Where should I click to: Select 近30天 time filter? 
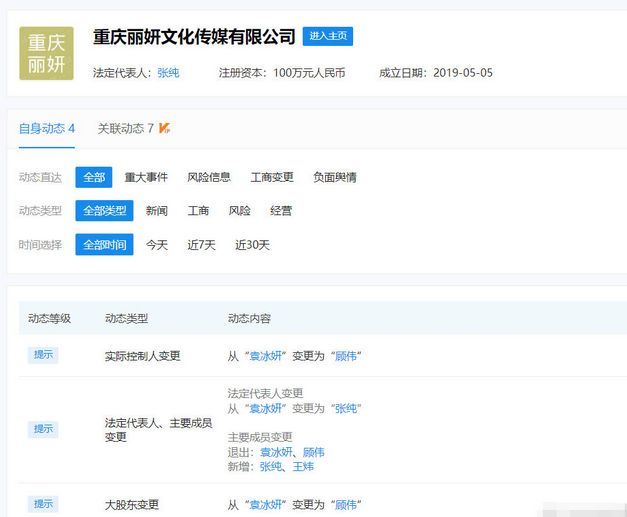[252, 245]
